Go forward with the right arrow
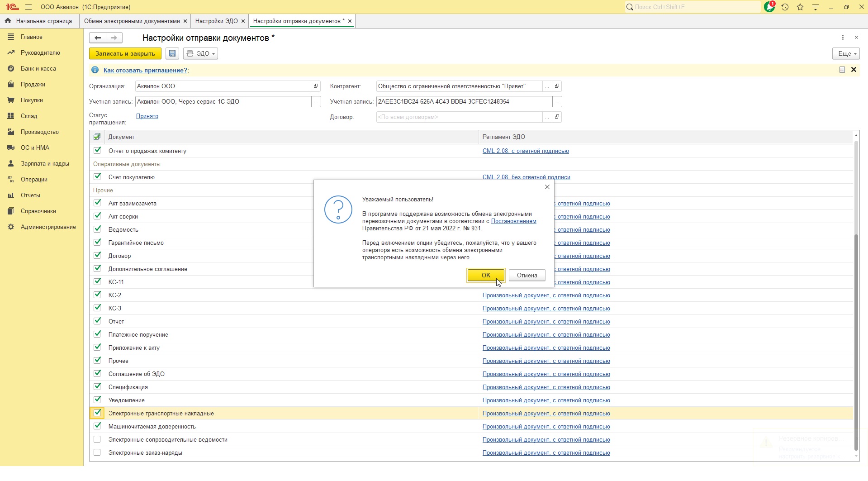Viewport: 868px width, 481px height. pos(114,38)
